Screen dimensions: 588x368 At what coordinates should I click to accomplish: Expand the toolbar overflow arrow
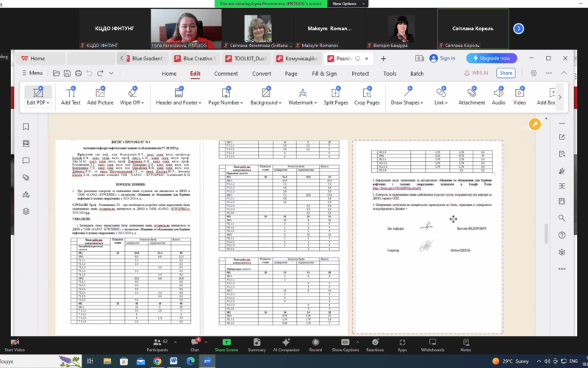pyautogui.click(x=559, y=97)
